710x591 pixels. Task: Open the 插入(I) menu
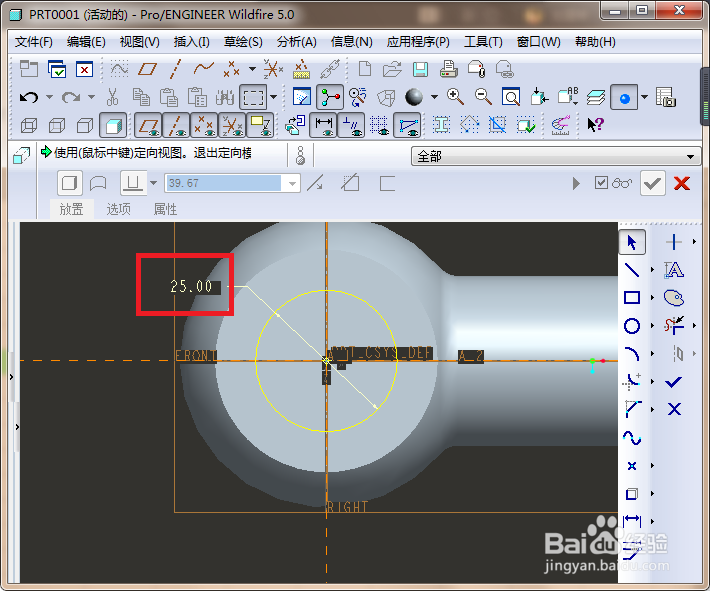tap(192, 42)
